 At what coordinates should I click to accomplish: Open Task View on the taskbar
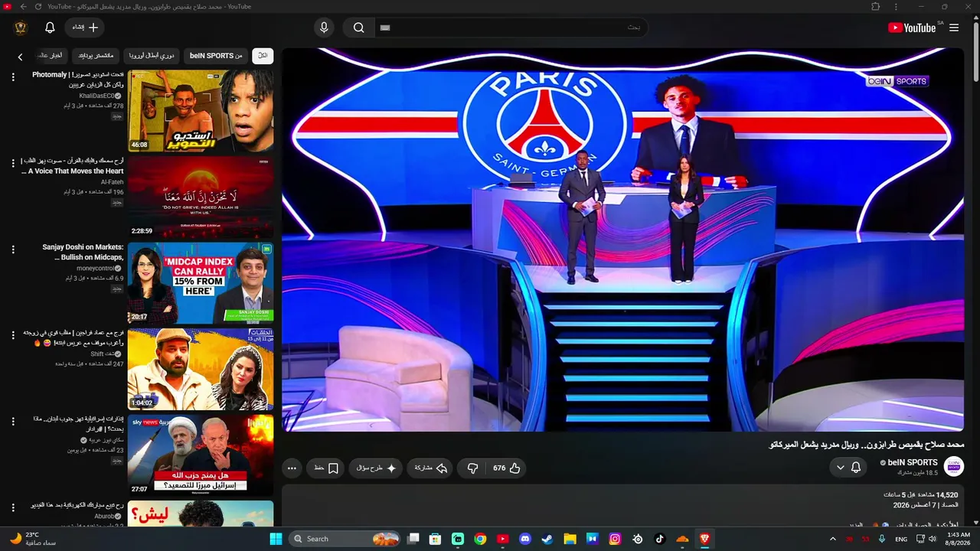pos(413,539)
